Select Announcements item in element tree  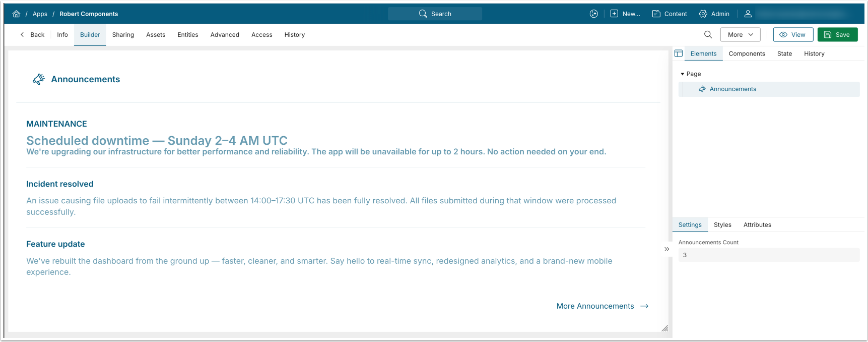[x=732, y=89]
